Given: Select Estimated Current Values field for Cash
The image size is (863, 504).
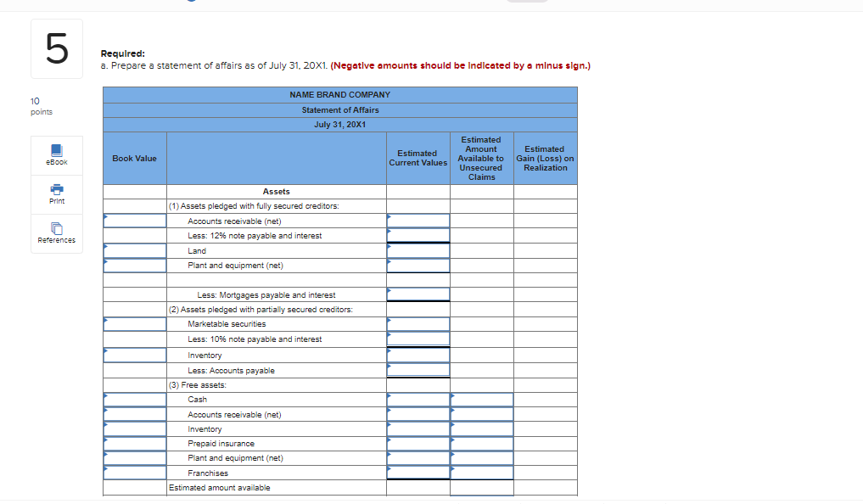Looking at the screenshot, I should coord(418,400).
